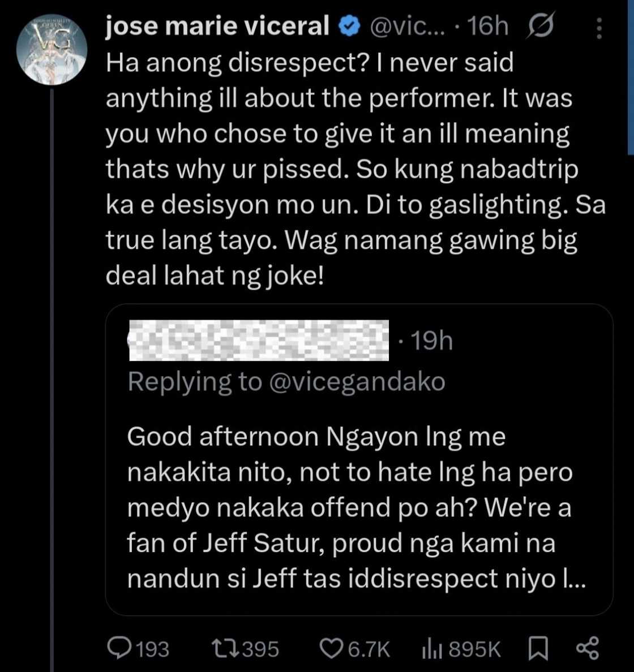
Task: Click jose marie viceral's display name
Action: click(216, 24)
